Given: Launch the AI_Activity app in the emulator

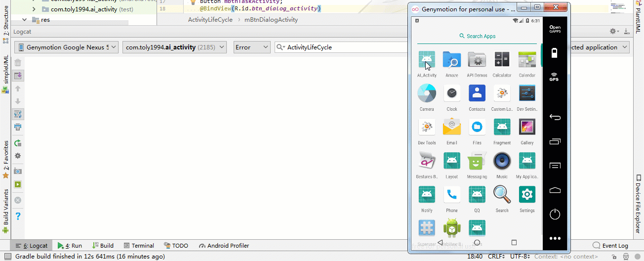Looking at the screenshot, I should [x=427, y=60].
